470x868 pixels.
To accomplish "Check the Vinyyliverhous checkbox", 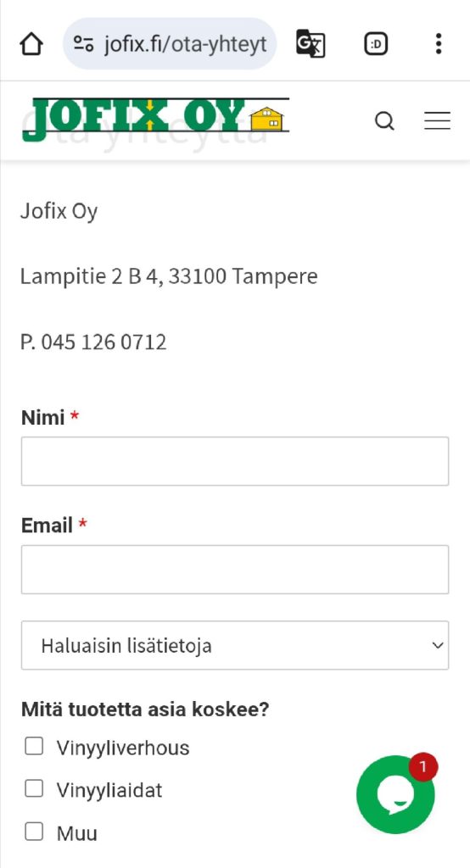I will [x=34, y=747].
